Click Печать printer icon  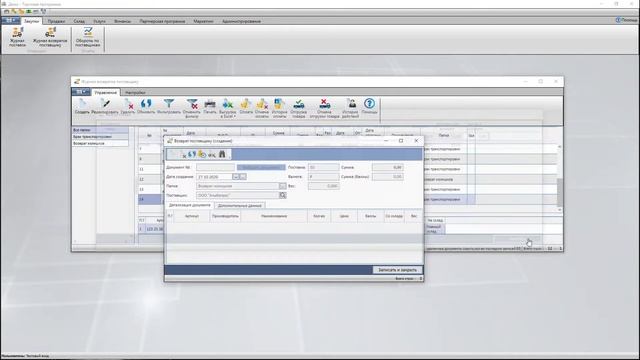(x=210, y=107)
